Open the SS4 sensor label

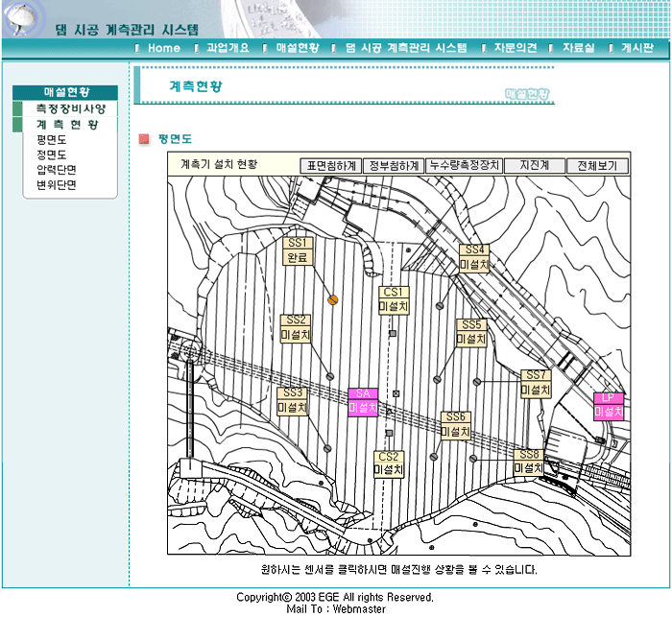pos(475,256)
